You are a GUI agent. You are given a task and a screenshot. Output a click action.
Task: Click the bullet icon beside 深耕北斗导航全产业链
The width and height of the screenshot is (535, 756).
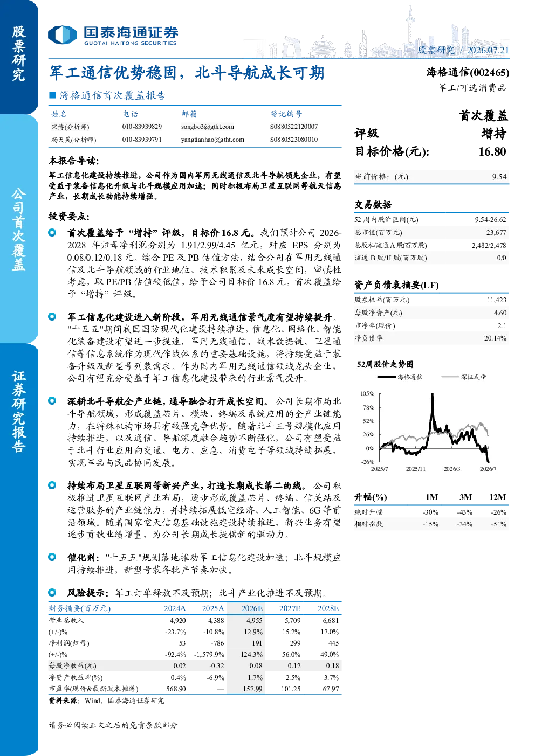52,400
